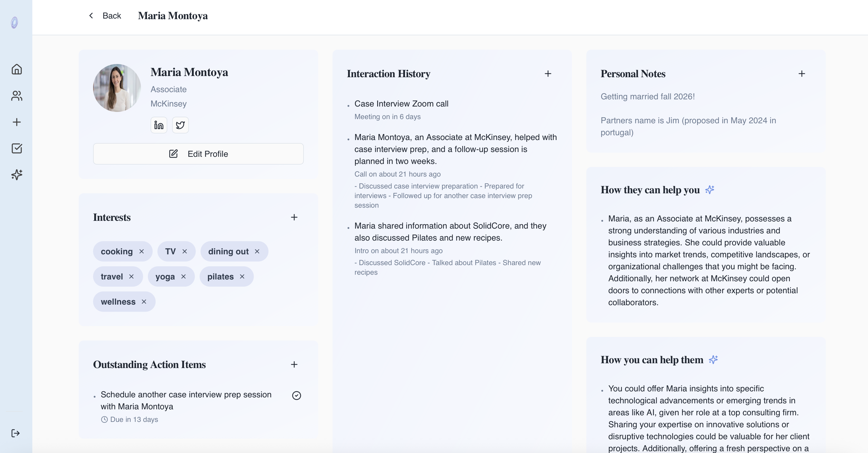Viewport: 868px width, 453px height.
Task: Remove the cooking interest tag
Action: 142,251
